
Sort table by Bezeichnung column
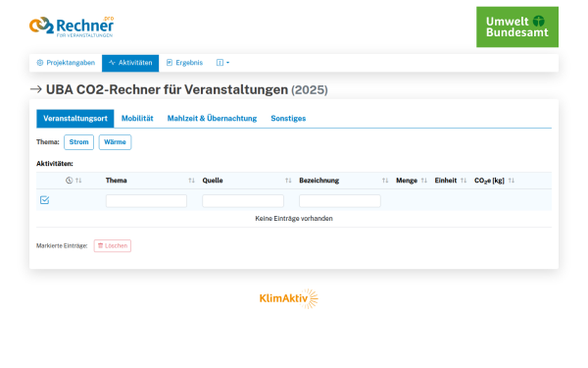385,181
